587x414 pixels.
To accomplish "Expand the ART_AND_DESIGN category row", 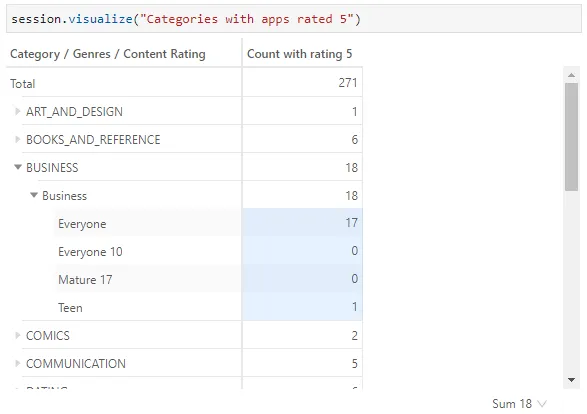I will [x=17, y=112].
